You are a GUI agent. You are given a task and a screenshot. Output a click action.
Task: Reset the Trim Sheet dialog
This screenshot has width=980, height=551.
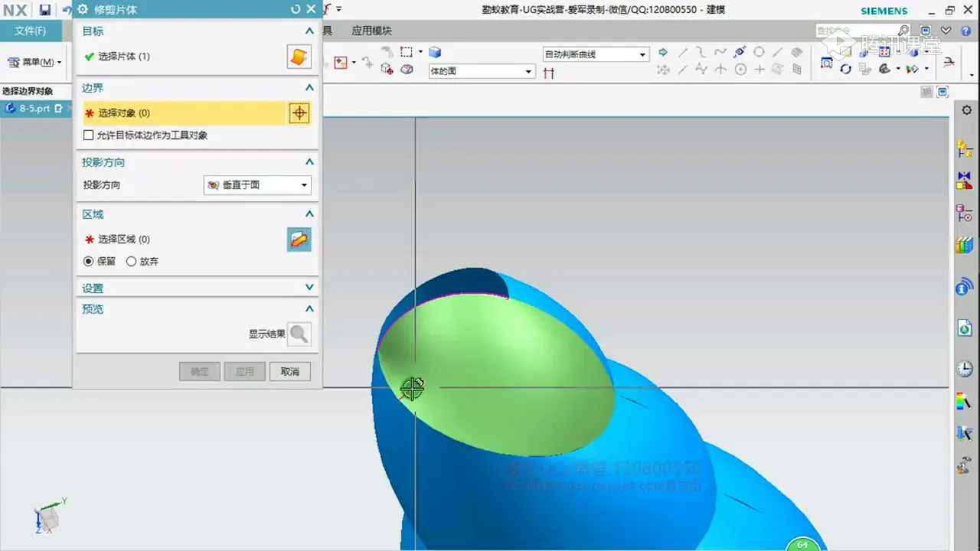tap(296, 9)
